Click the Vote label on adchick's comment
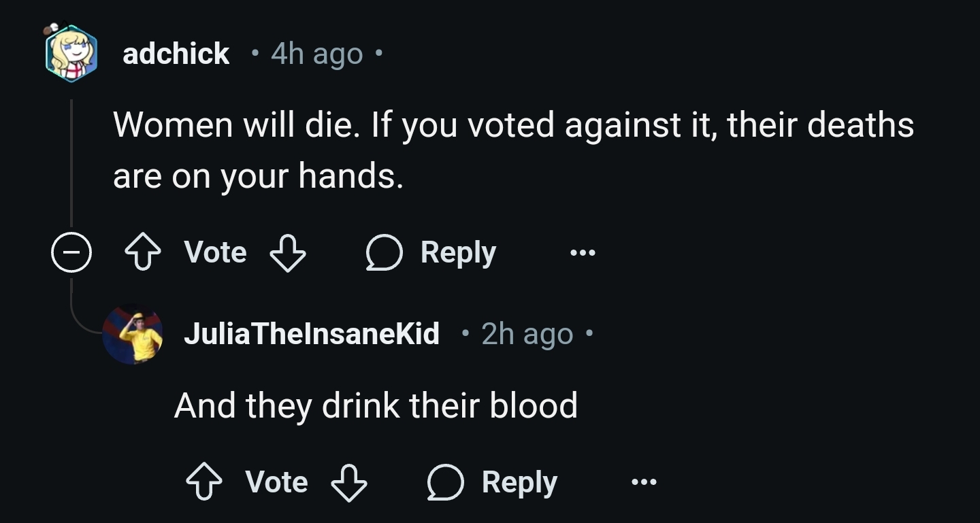Image resolution: width=980 pixels, height=523 pixels. pos(215,253)
